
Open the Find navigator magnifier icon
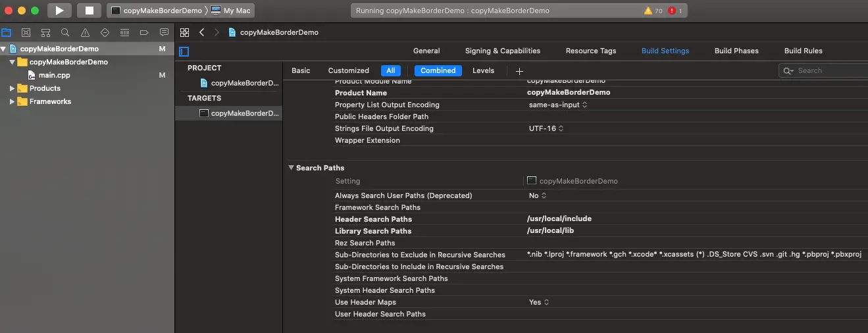coord(65,32)
